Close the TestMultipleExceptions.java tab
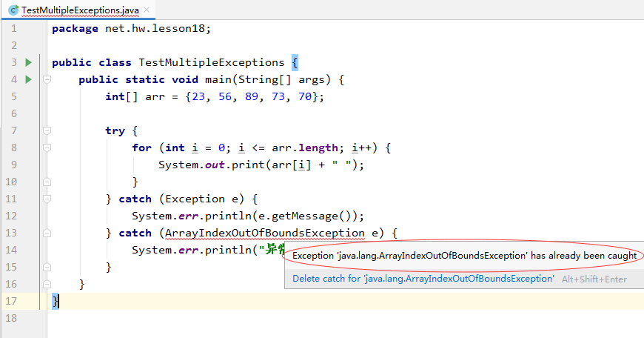Screen dimensions: 644x338 [x=147, y=10]
